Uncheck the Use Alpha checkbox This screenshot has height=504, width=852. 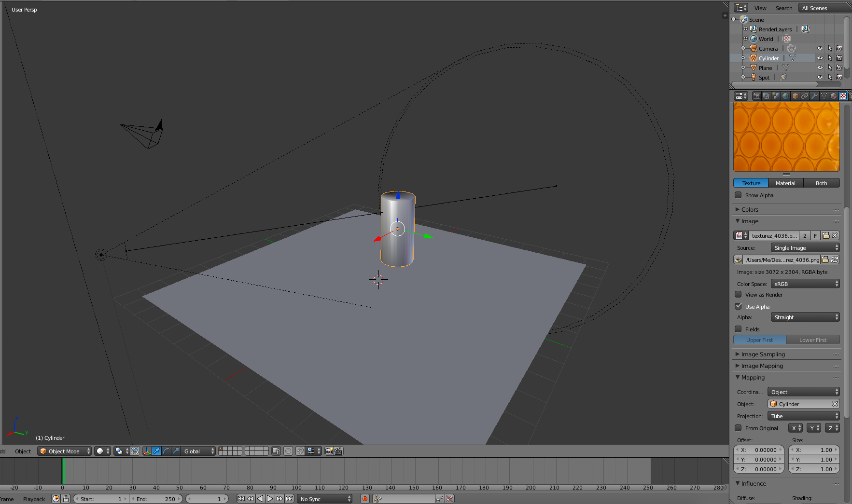[738, 306]
